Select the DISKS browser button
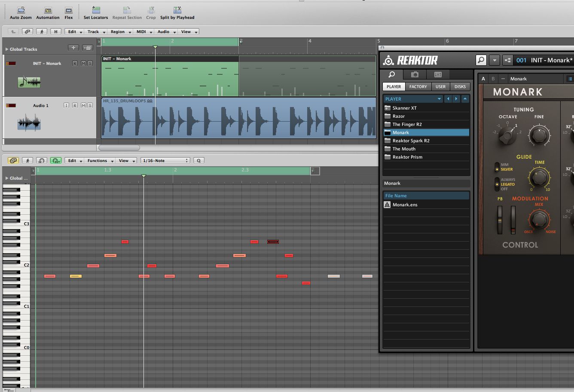The height and width of the screenshot is (392, 574). (x=460, y=86)
